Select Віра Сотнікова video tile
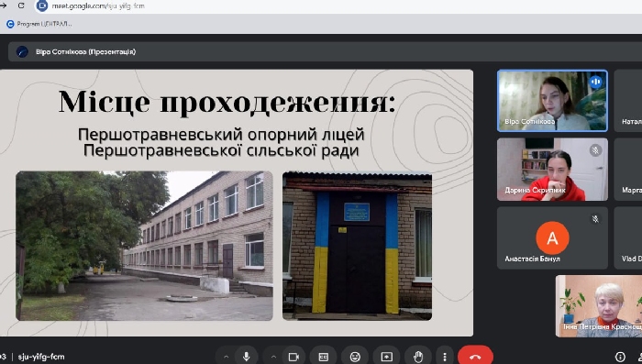Image resolution: width=642 pixels, height=364 pixels. click(x=552, y=101)
